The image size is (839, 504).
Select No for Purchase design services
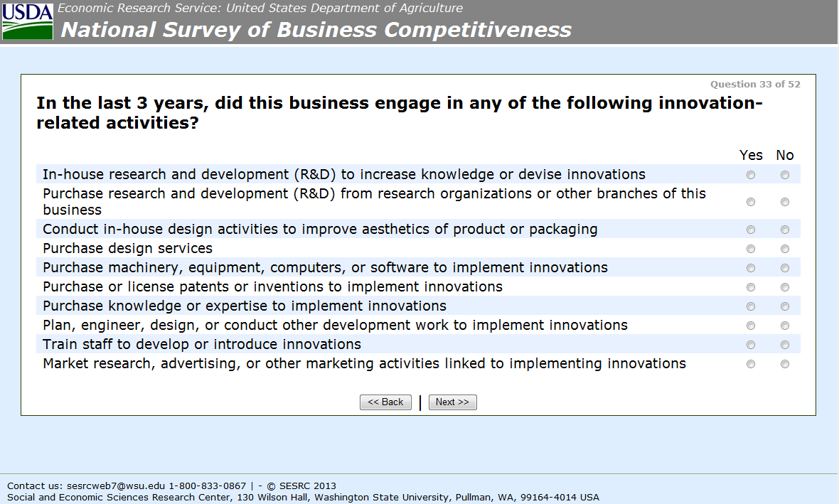tap(785, 249)
